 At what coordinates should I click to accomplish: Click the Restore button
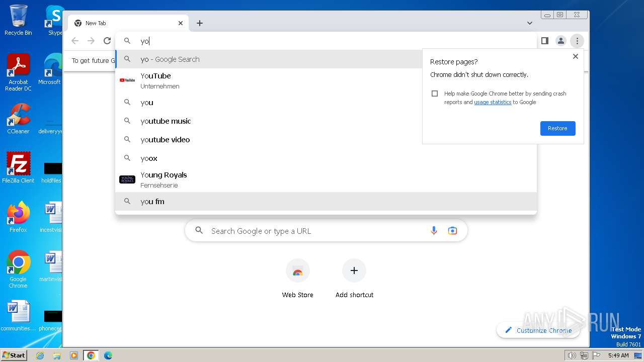pos(557,128)
